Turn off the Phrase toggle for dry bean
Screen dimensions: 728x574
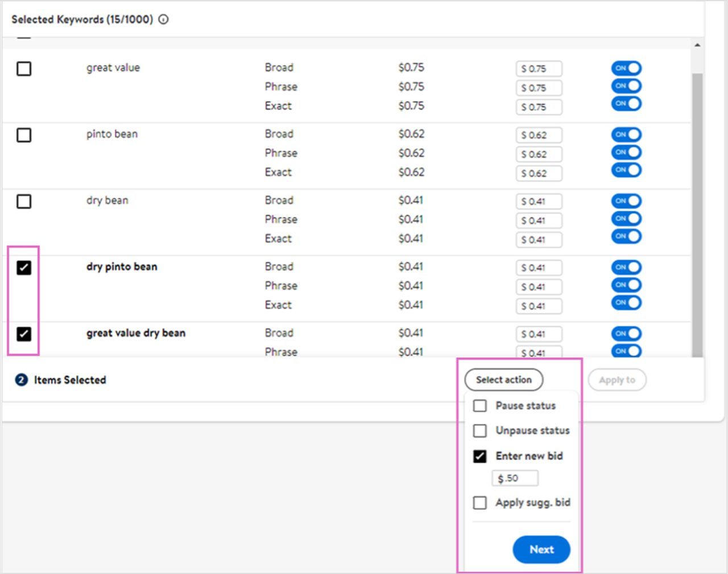point(626,218)
